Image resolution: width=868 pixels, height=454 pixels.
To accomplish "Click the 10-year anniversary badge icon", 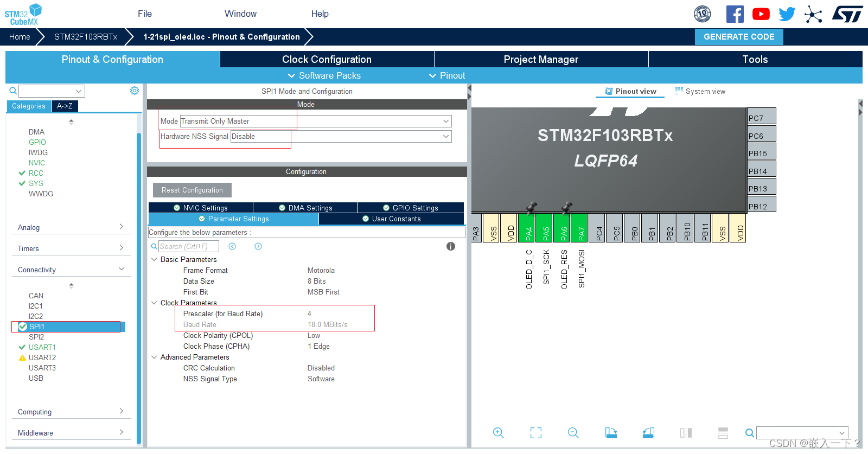I will tap(703, 14).
